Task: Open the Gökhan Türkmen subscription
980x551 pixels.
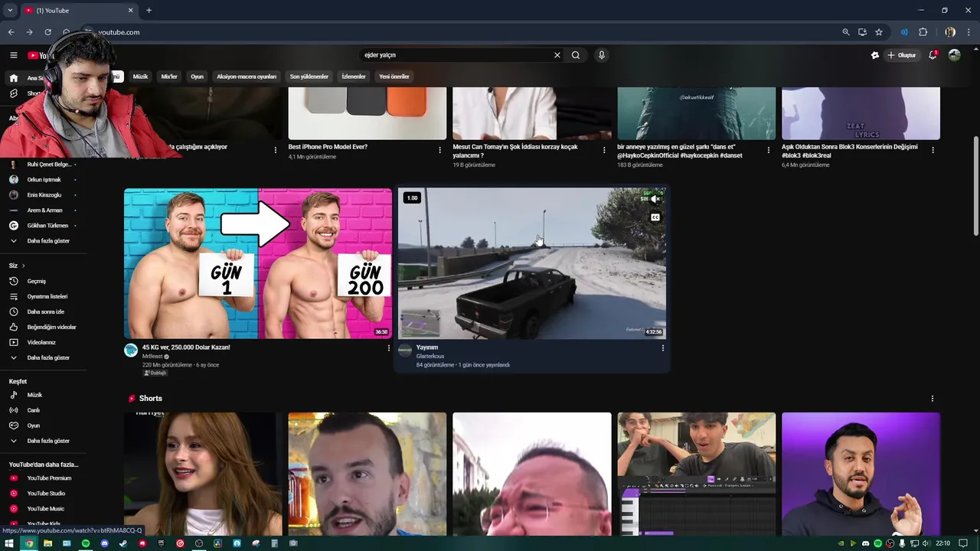Action: 46,226
